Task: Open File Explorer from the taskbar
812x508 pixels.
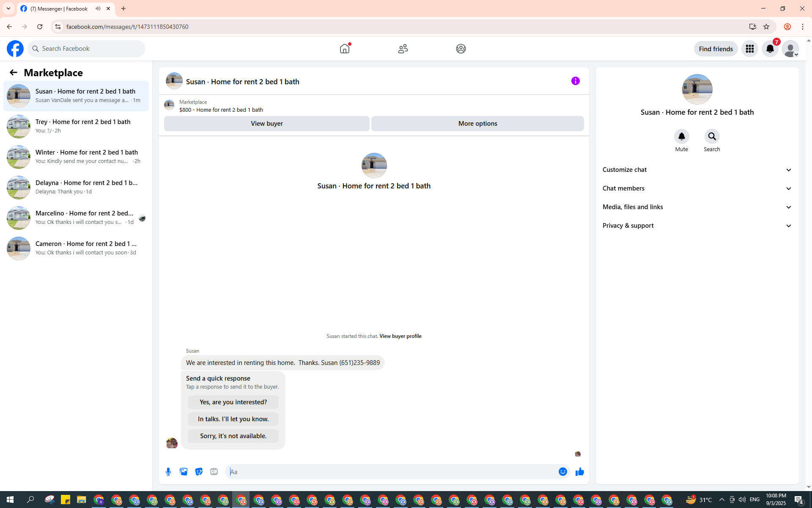Action: (x=82, y=500)
